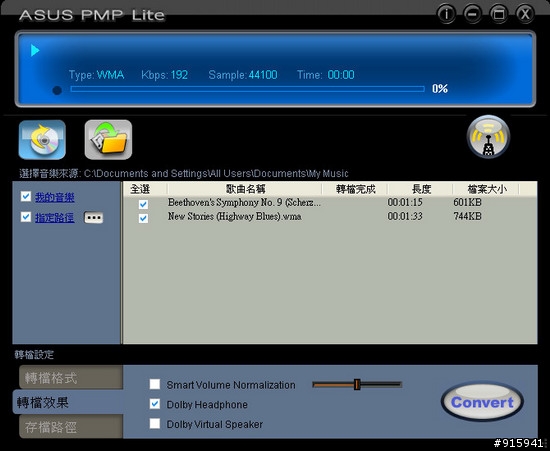Uncheck the 我的音樂 source checkbox
550x451 pixels.
26,196
